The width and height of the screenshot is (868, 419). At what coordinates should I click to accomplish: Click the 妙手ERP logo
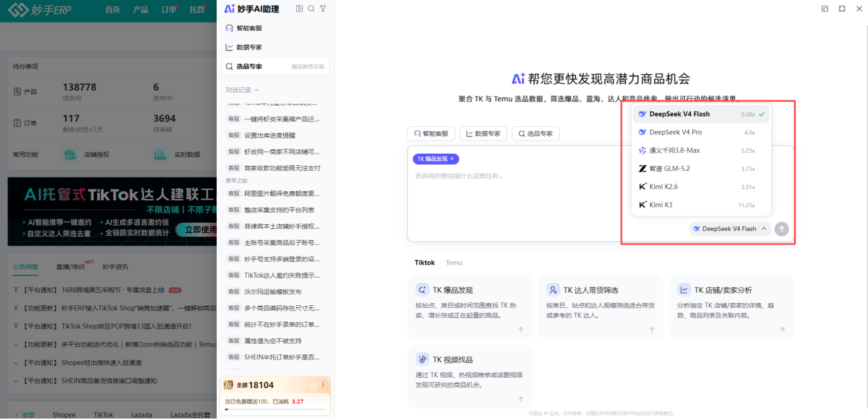[x=39, y=10]
